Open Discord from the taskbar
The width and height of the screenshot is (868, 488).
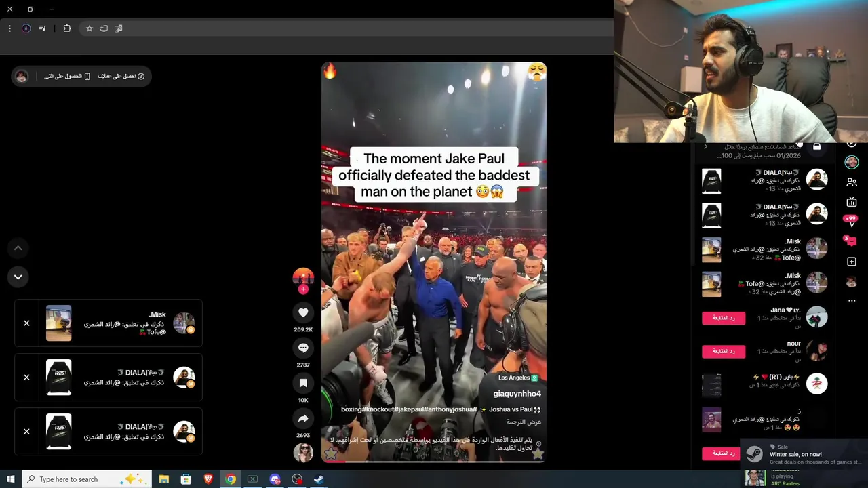pos(275,479)
